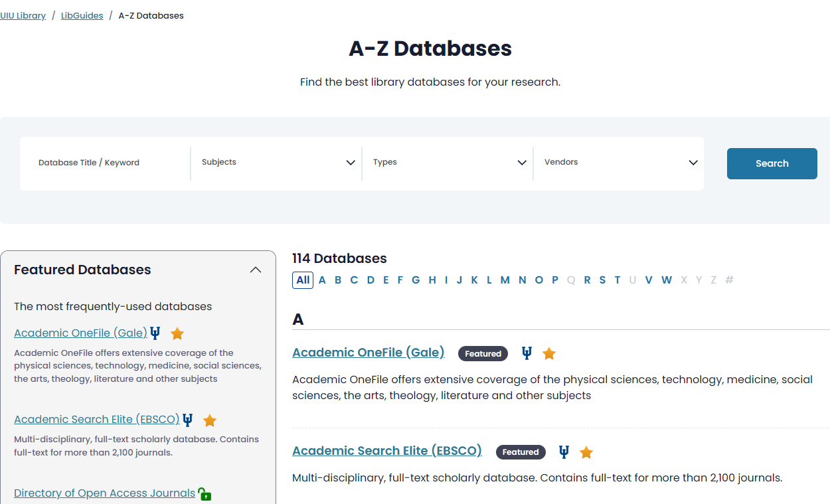This screenshot has width=830, height=504.
Task: Click open access lock icon by Directory of Open Access Journals
Action: (205, 494)
